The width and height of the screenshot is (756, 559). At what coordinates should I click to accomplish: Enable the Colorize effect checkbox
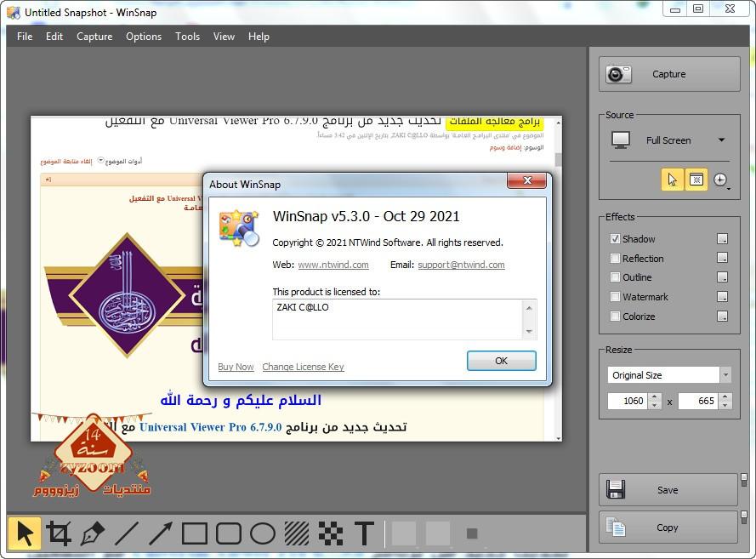point(615,316)
